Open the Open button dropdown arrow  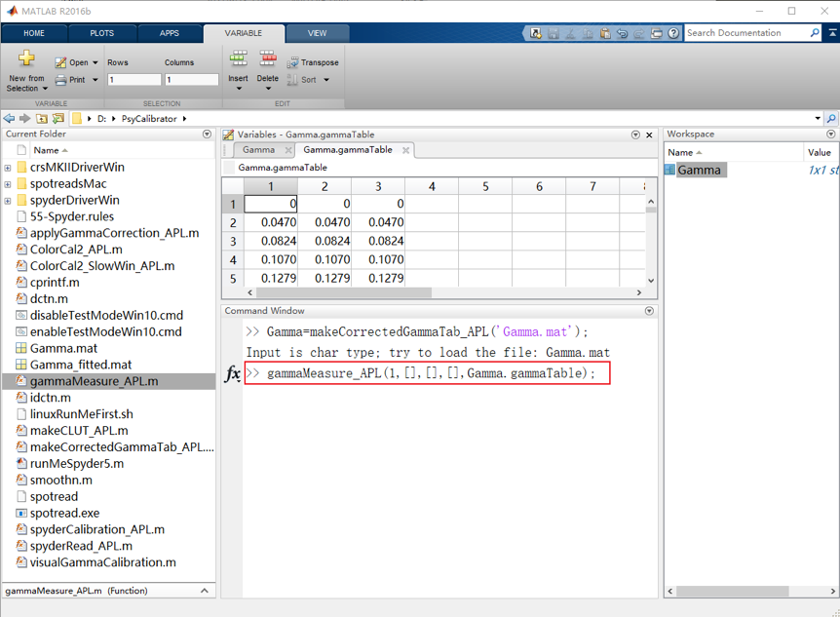[x=95, y=62]
